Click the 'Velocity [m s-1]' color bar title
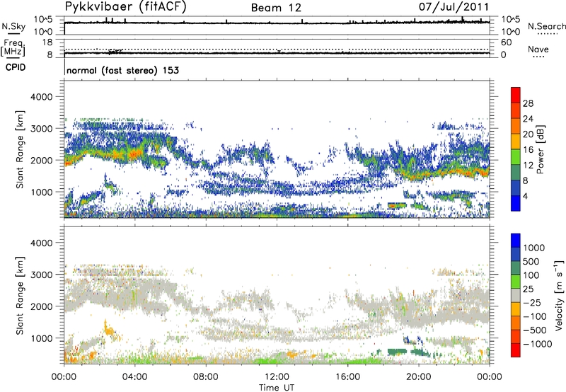 pos(559,295)
